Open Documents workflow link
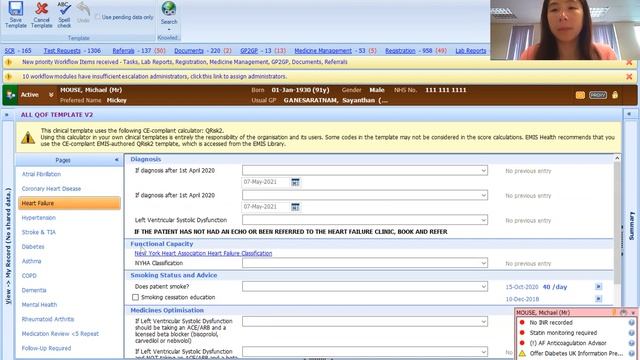 coord(189,51)
